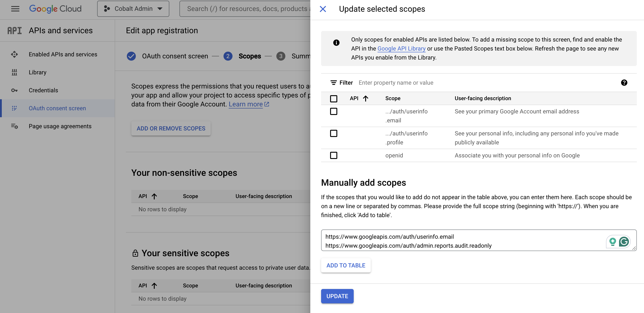Click the ADD TO TABLE button

[346, 265]
